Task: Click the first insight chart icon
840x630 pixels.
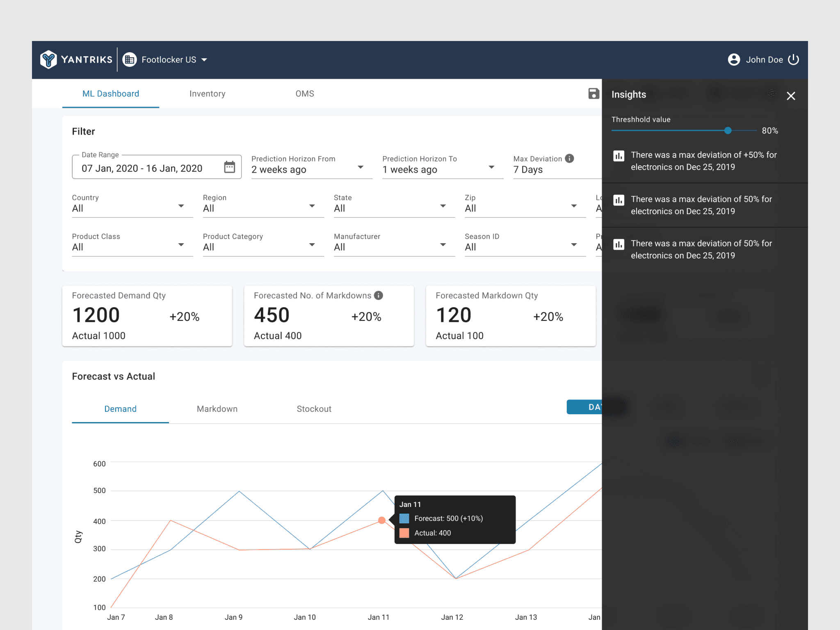Action: coord(619,156)
